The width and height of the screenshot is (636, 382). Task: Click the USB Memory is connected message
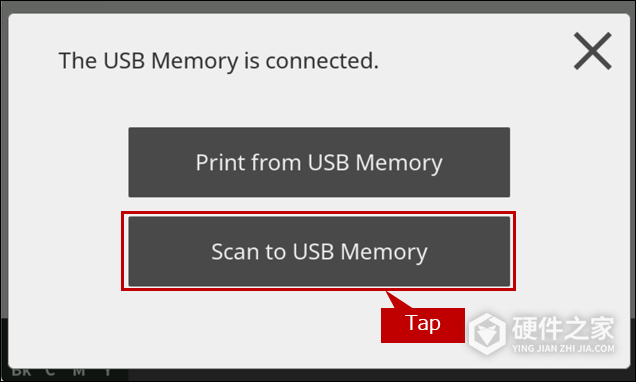(x=219, y=61)
